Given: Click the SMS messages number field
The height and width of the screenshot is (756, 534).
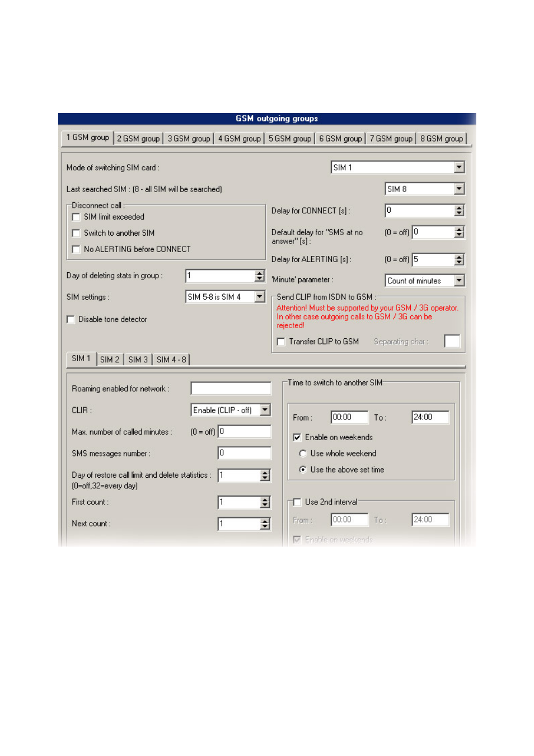Looking at the screenshot, I should coord(245,453).
